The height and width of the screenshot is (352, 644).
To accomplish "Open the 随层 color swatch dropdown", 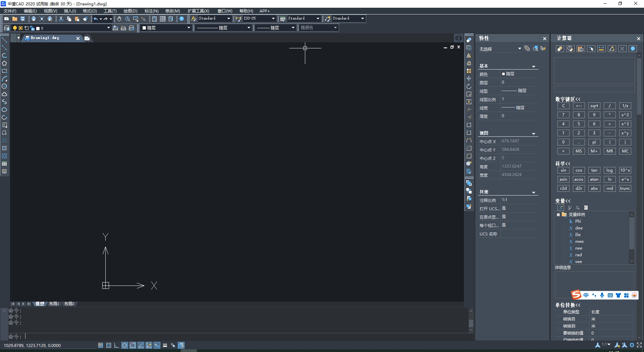I will tap(189, 28).
